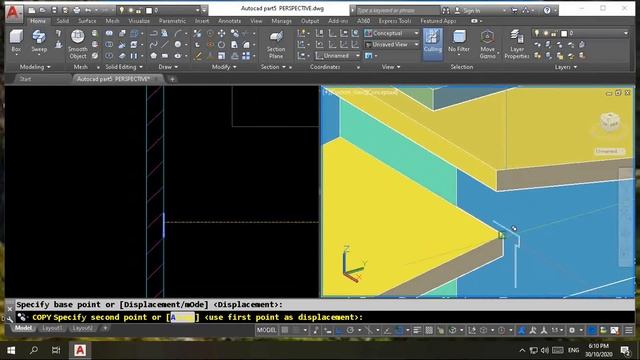
Task: Toggle the layer lock icon in Layers dropdown
Action: 553,33
